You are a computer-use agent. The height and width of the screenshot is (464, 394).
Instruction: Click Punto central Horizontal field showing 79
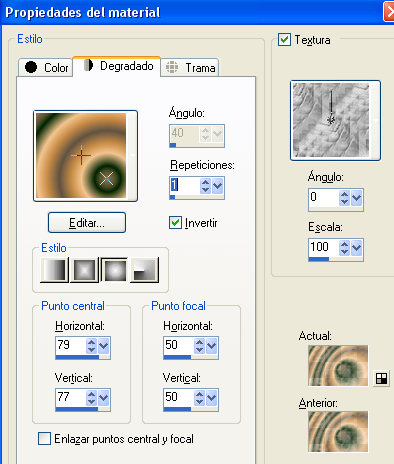tap(70, 346)
